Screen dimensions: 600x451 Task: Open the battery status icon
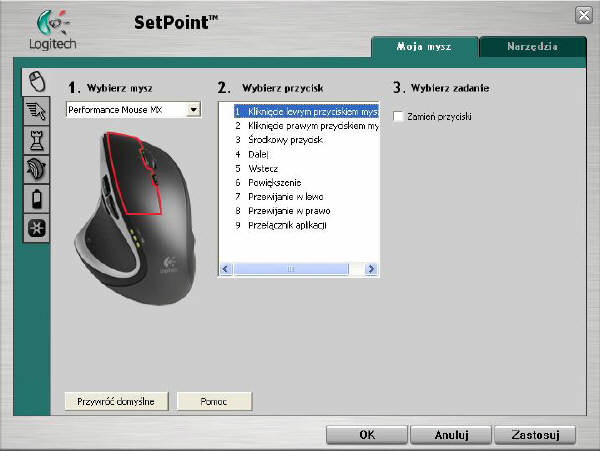click(37, 199)
